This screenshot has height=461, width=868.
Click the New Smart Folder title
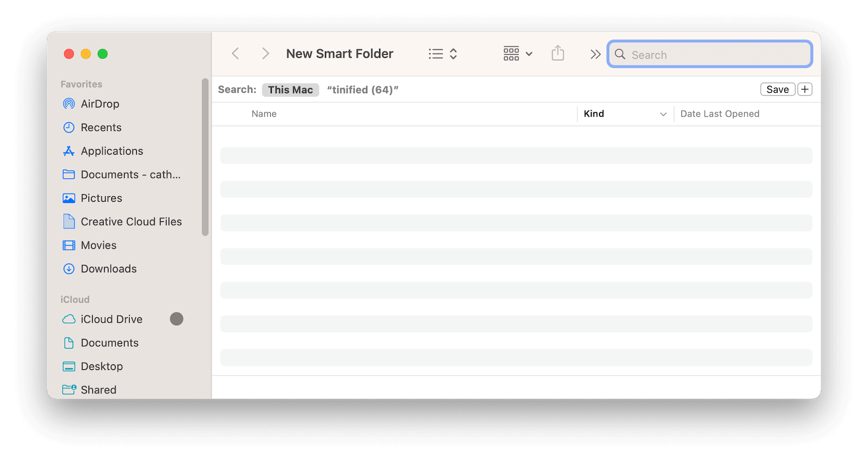tap(340, 54)
